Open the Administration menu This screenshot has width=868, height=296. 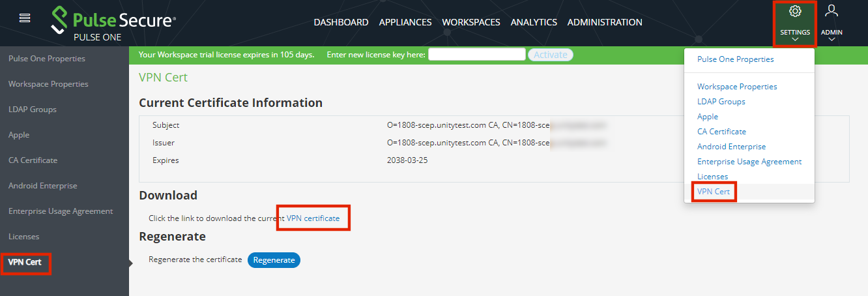click(x=605, y=22)
